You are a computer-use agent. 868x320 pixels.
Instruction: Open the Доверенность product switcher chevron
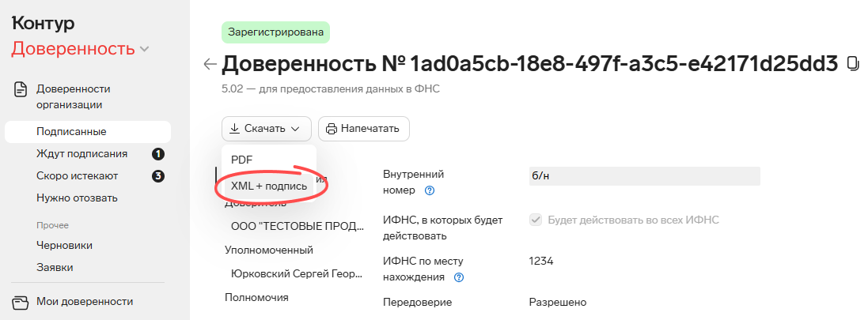pos(145,50)
